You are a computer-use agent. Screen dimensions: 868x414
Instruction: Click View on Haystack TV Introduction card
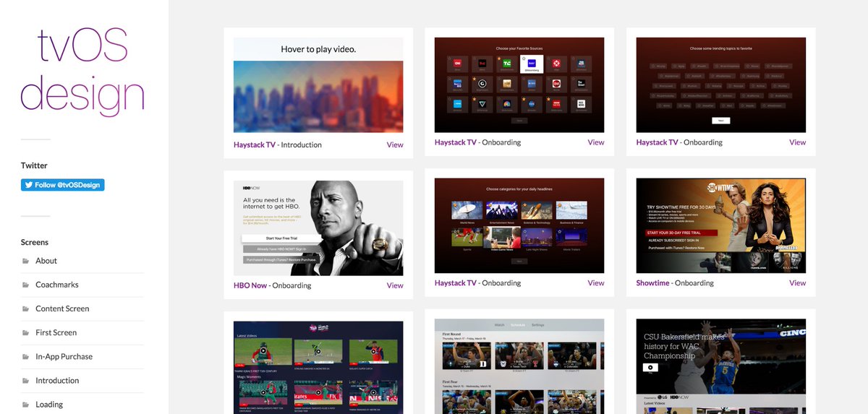(395, 145)
